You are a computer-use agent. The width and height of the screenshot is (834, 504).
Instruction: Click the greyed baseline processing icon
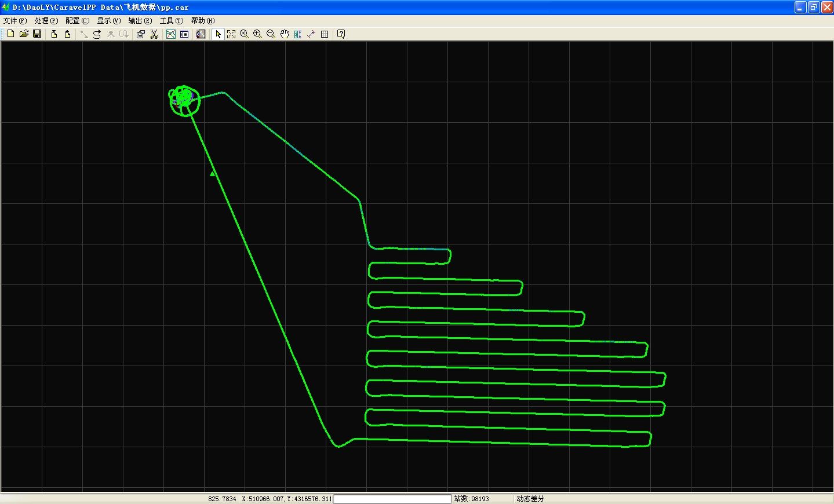click(x=84, y=34)
